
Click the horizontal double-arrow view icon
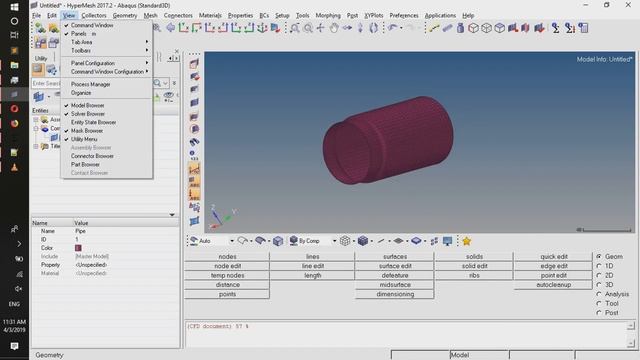pyautogui.click(x=347, y=28)
